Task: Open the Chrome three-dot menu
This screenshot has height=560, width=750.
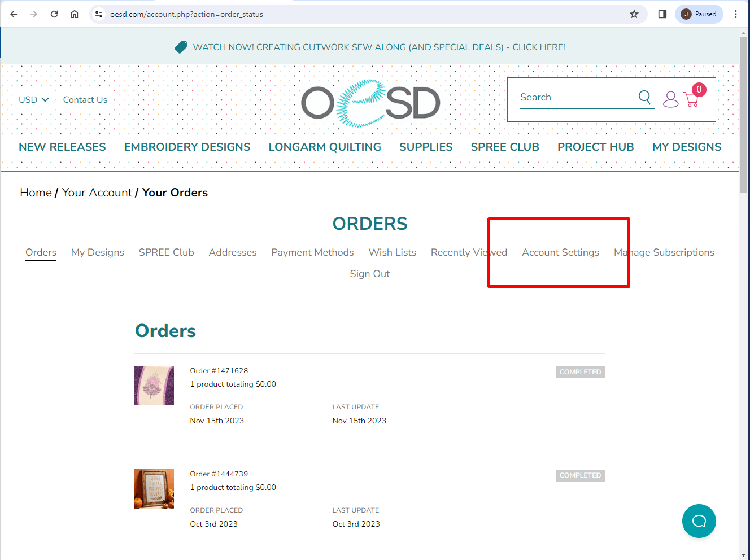Action: [736, 14]
